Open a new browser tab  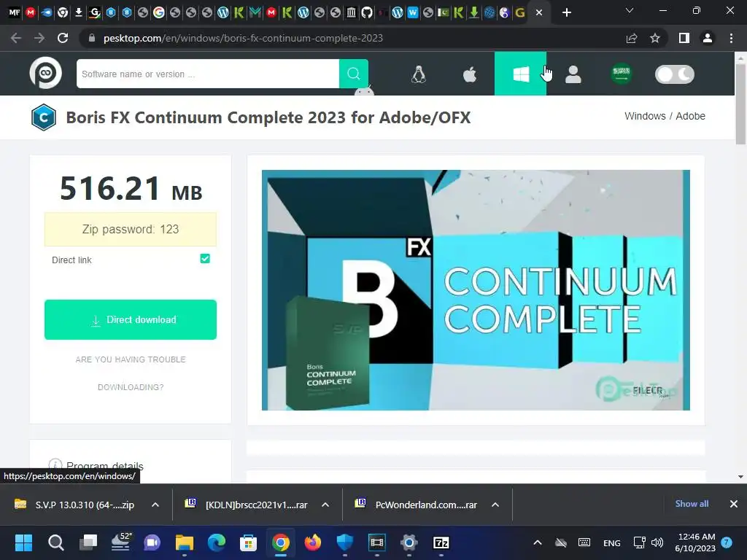(x=566, y=12)
